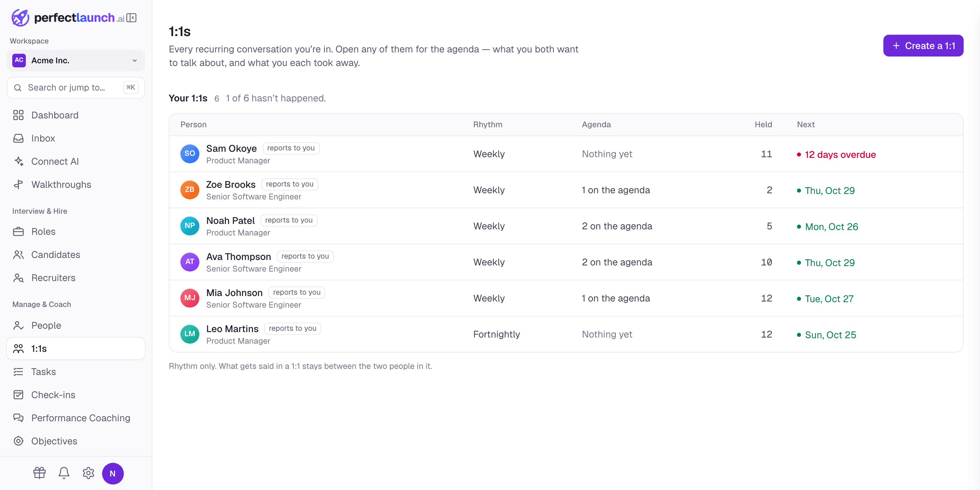This screenshot has height=490, width=980.
Task: Expand the Acme Inc. workspace dropdown
Action: 76,61
